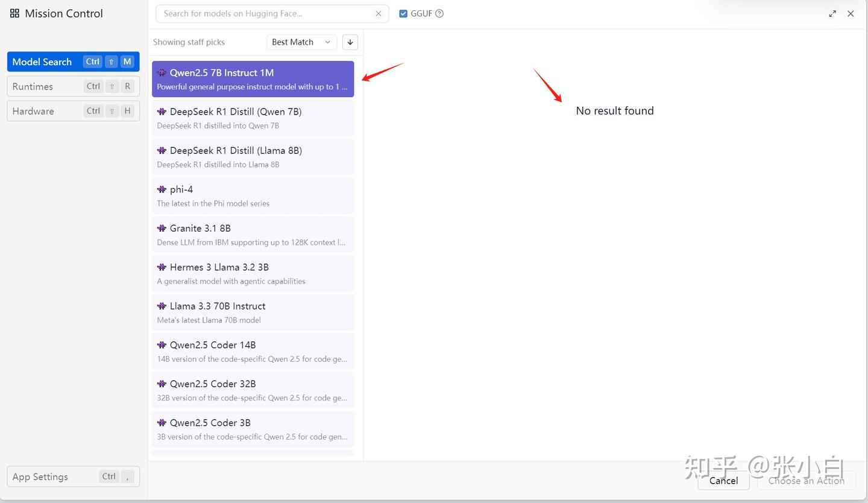The image size is (868, 503).
Task: Click the Qwen2.5 Coder 32B model icon
Action: [162, 384]
